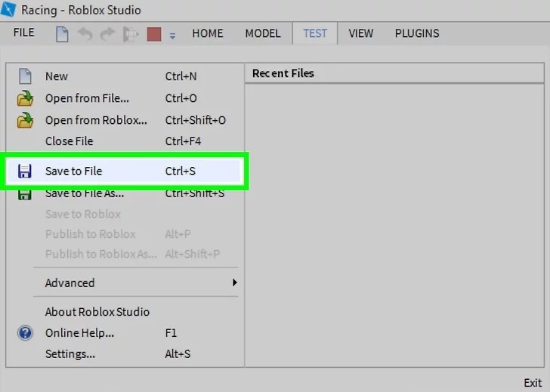This screenshot has height=392, width=550.
Task: Click the Ctrl+S shortcut text
Action: coord(181,171)
